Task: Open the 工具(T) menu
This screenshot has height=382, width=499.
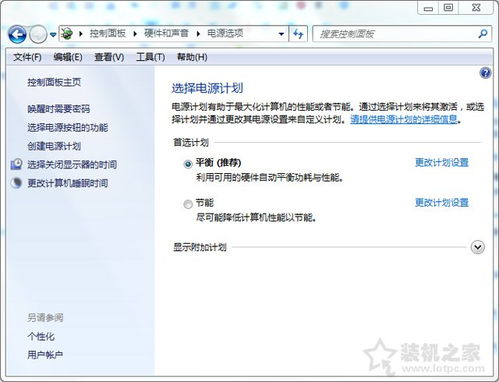Action: pos(150,57)
